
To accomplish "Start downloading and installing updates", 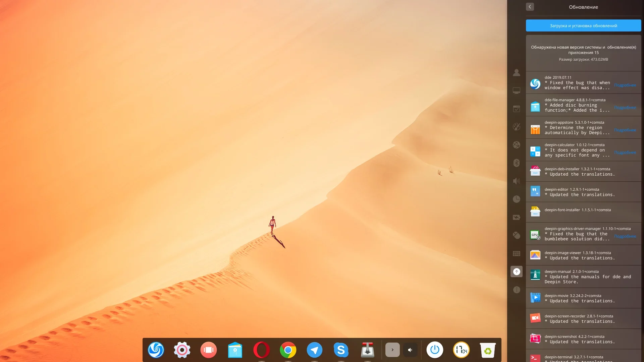I will [x=583, y=25].
